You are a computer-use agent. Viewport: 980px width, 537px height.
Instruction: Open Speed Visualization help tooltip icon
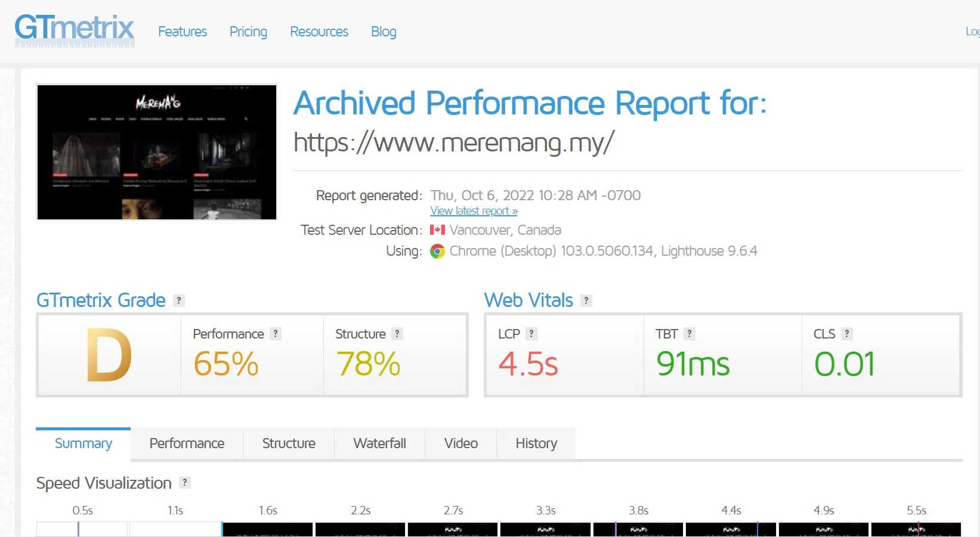(x=185, y=483)
